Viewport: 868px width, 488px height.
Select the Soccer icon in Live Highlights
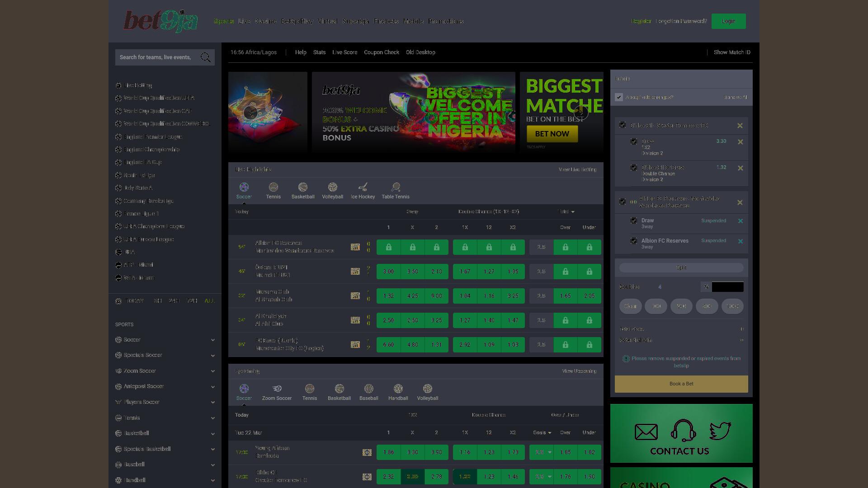[x=244, y=187]
